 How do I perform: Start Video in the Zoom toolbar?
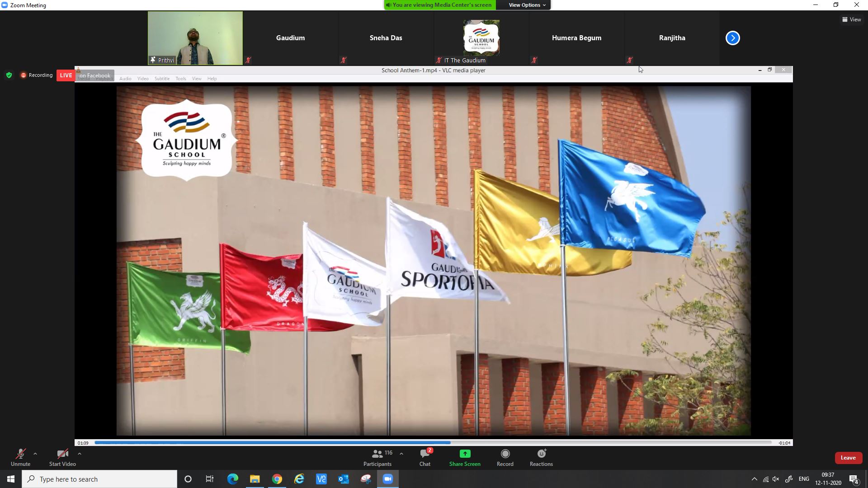tap(62, 457)
